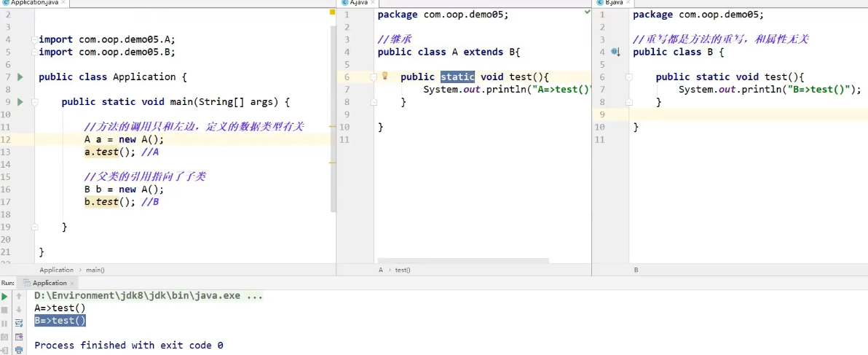Click the Stop process icon in Run panel

click(x=5, y=310)
